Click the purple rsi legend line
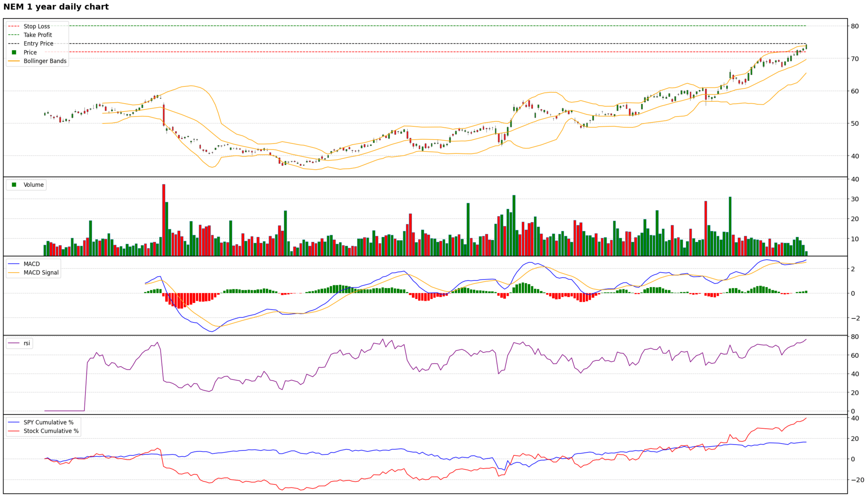Screen dimensions: 868x497 click(x=14, y=343)
